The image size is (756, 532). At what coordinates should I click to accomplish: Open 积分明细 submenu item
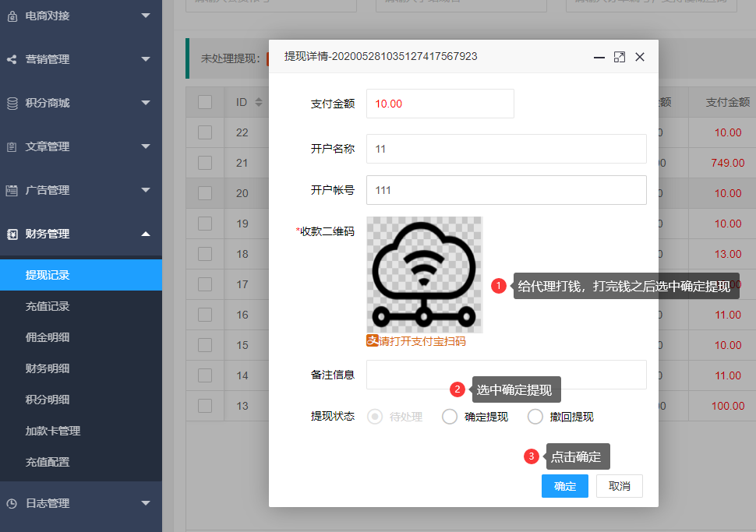(81, 400)
